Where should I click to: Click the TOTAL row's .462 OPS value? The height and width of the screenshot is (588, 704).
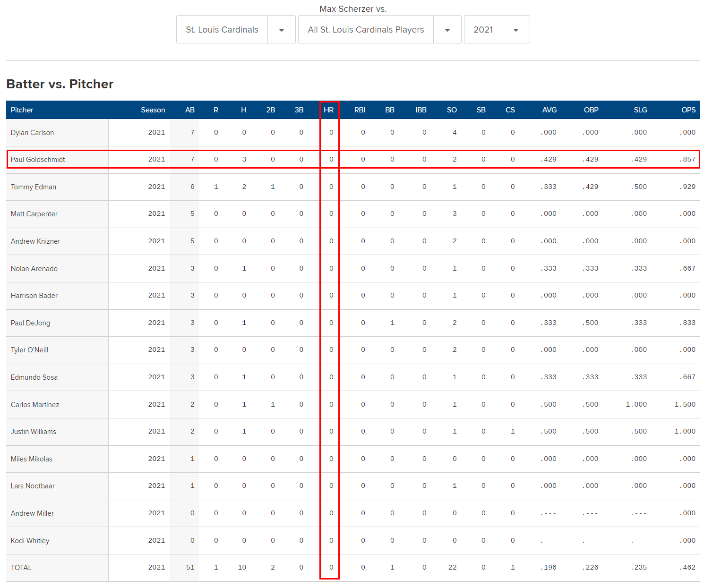tap(687, 567)
